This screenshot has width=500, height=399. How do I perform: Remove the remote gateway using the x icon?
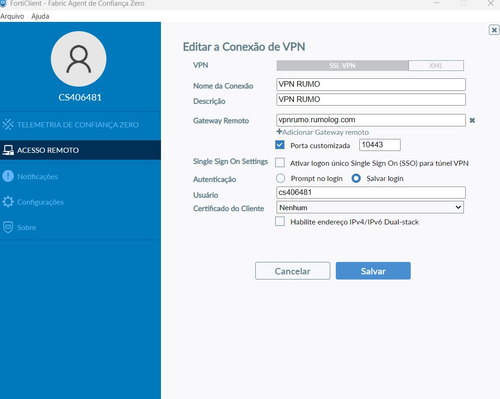coord(472,120)
